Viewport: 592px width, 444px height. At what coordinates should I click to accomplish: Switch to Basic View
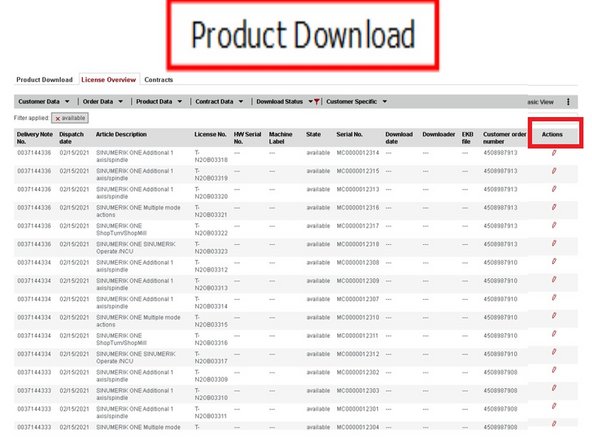pyautogui.click(x=541, y=102)
